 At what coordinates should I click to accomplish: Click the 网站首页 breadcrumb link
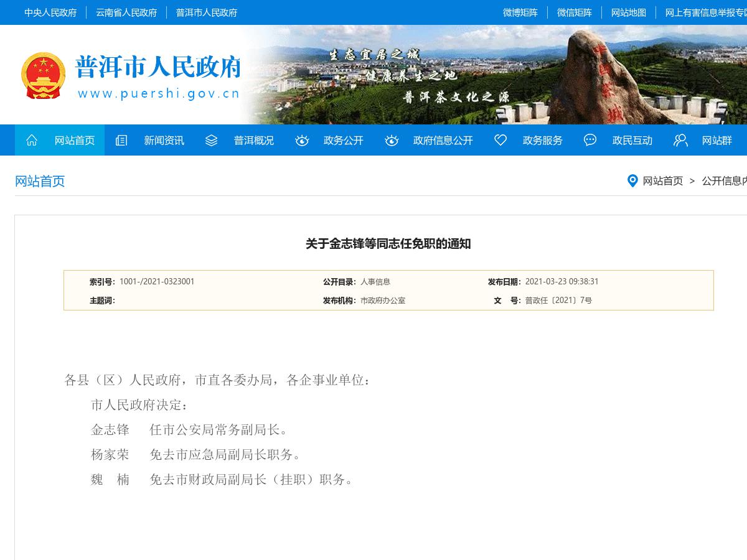(x=663, y=181)
